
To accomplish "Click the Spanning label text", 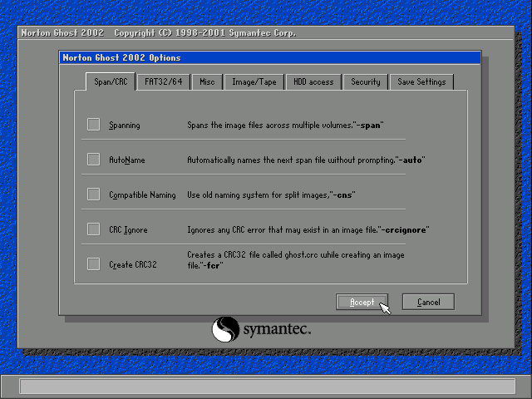I will pyautogui.click(x=125, y=126).
